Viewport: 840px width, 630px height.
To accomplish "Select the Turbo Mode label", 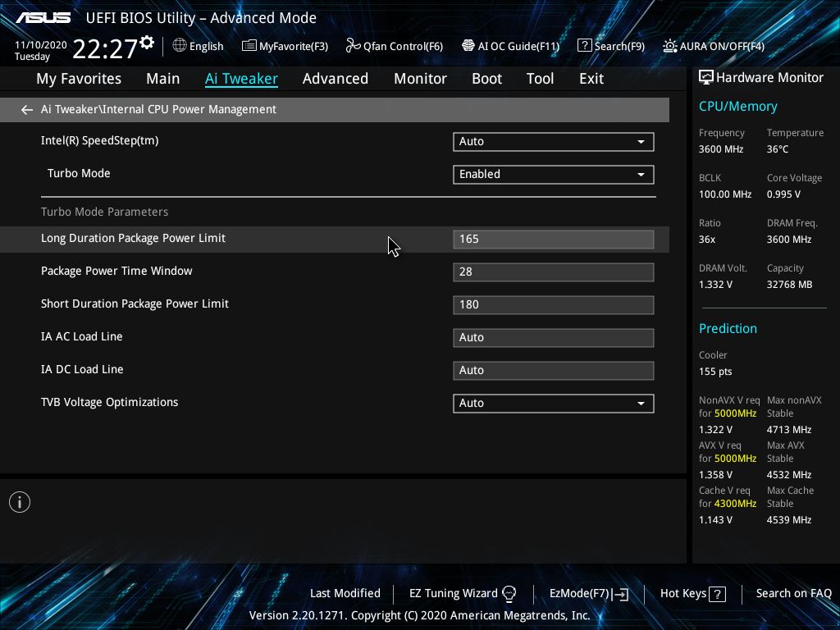I will [79, 174].
